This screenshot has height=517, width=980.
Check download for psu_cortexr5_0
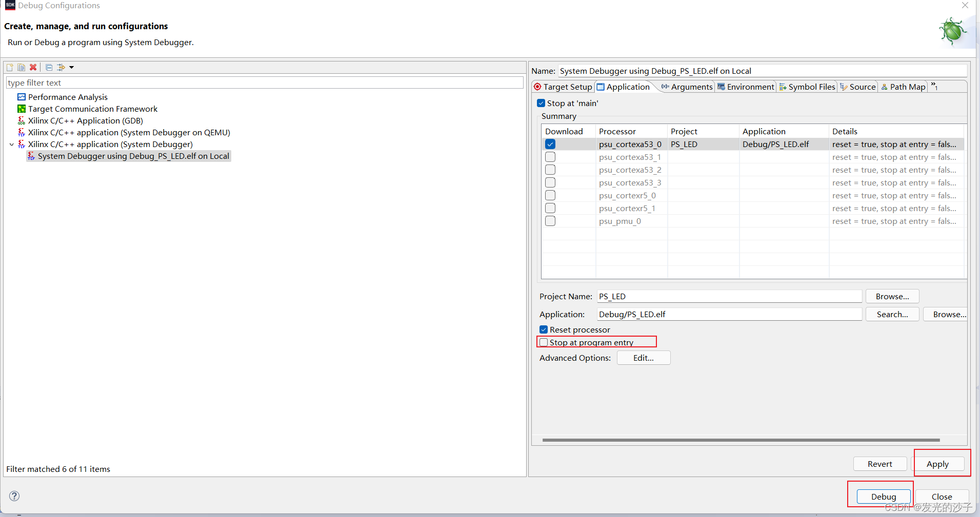550,195
